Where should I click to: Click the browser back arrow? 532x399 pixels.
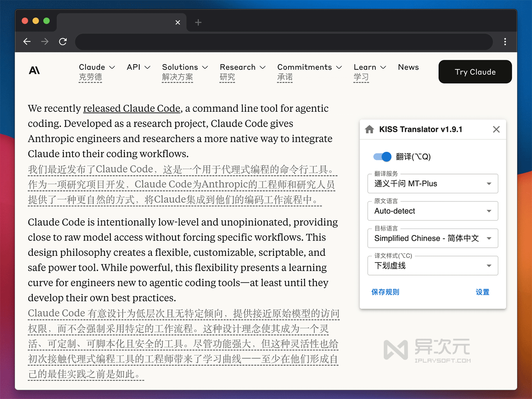(27, 41)
